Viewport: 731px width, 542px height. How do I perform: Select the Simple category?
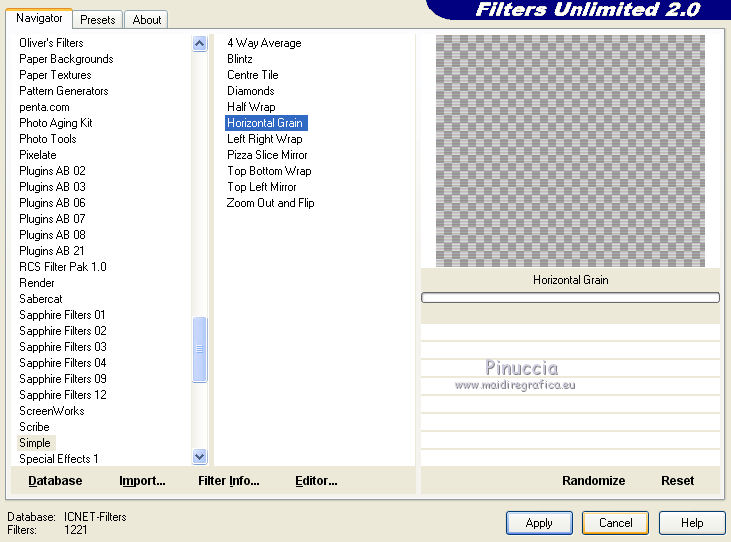(x=36, y=443)
